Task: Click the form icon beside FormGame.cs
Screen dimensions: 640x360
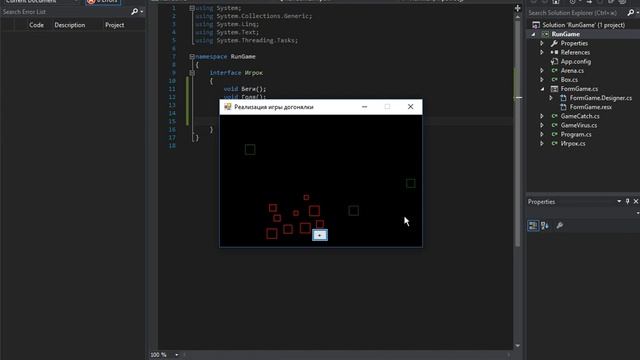Action: point(554,89)
